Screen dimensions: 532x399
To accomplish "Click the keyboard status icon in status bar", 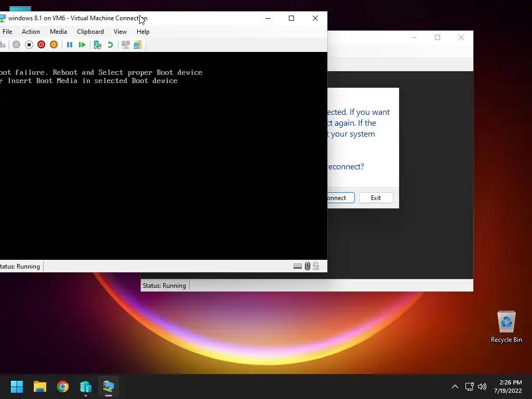I will click(298, 266).
